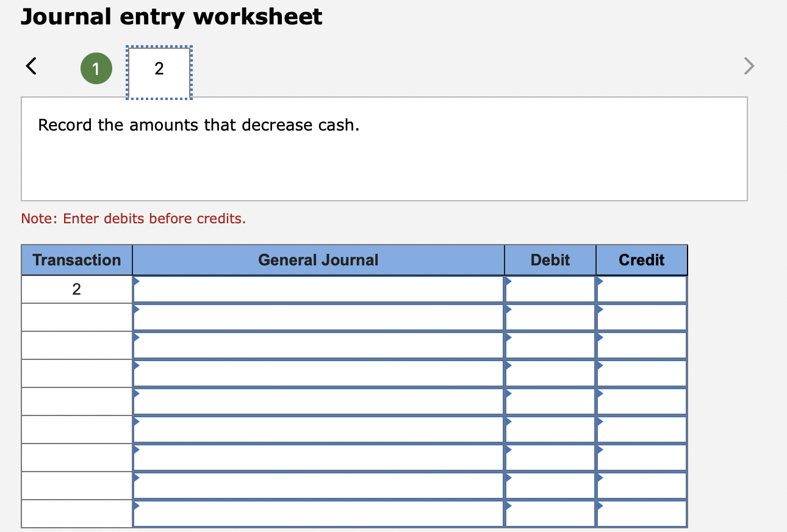The height and width of the screenshot is (532, 787).
Task: Go to the previous journal entry arrow
Action: pyautogui.click(x=31, y=65)
